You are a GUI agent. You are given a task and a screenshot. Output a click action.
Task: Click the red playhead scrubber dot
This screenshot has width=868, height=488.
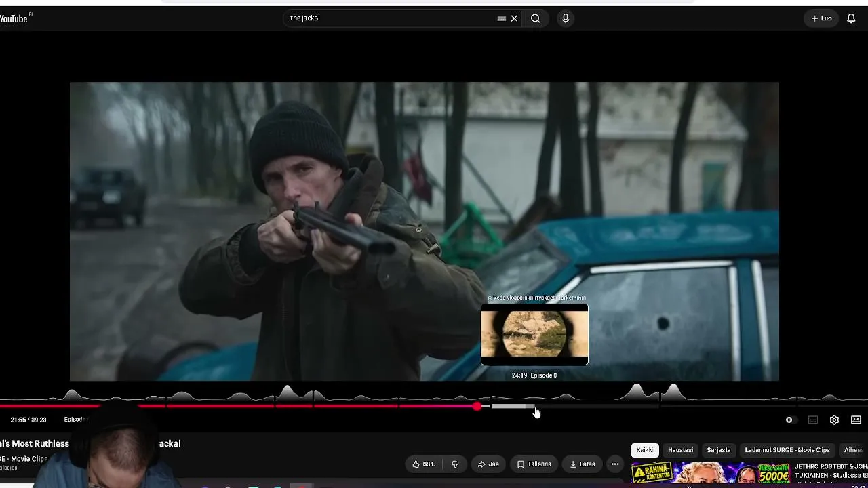pos(477,406)
